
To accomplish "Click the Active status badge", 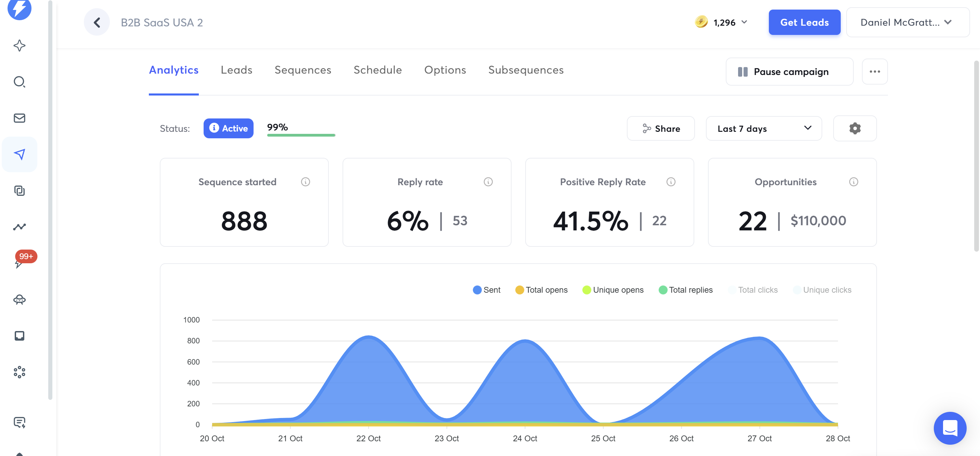I will pos(228,128).
